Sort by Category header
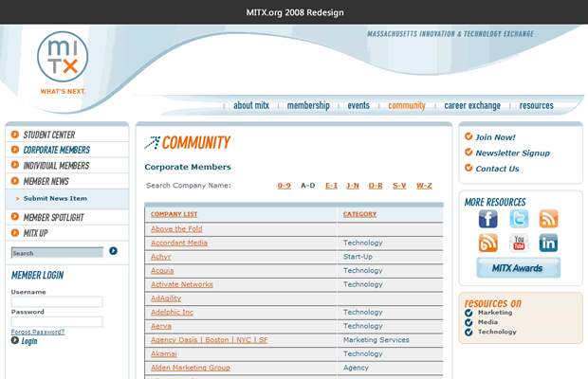This screenshot has height=379, width=588. pos(359,214)
